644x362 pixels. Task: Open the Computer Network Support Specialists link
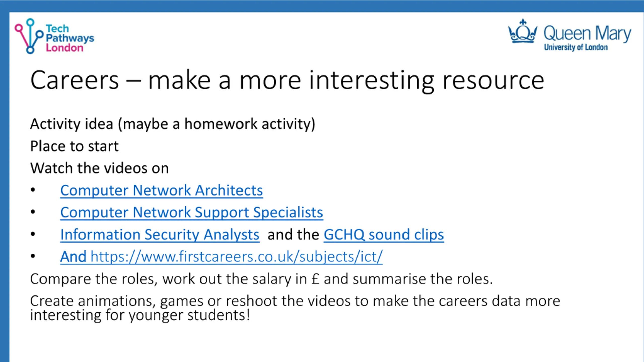191,212
